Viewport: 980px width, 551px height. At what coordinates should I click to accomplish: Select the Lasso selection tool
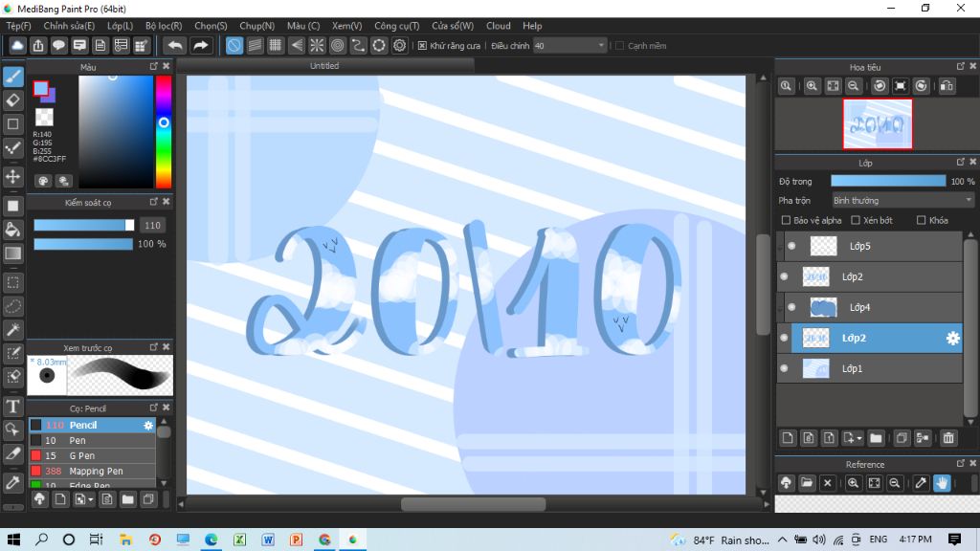(x=13, y=306)
